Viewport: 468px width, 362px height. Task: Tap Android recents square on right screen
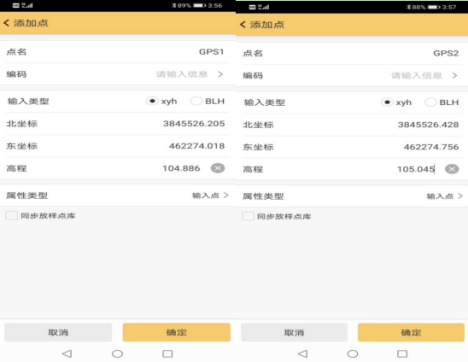click(x=402, y=353)
